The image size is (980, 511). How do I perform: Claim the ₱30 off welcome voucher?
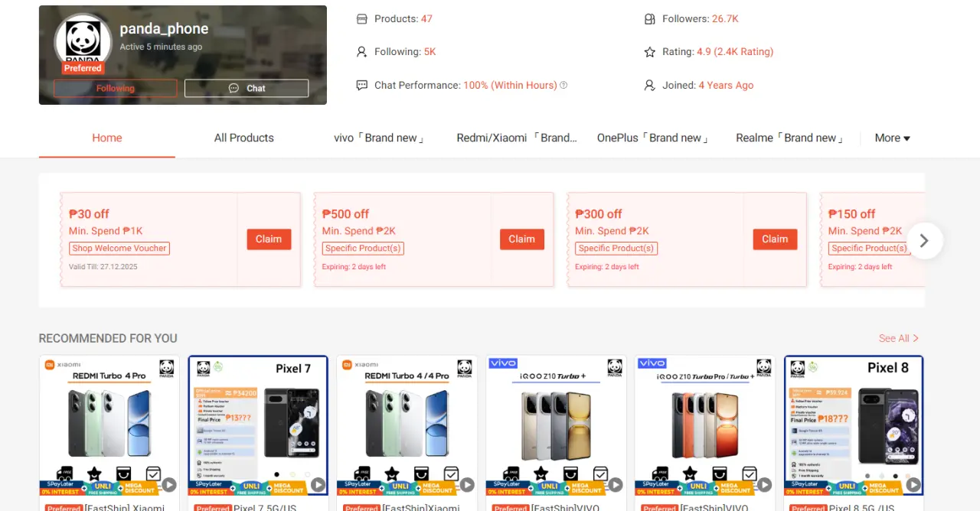tap(269, 239)
